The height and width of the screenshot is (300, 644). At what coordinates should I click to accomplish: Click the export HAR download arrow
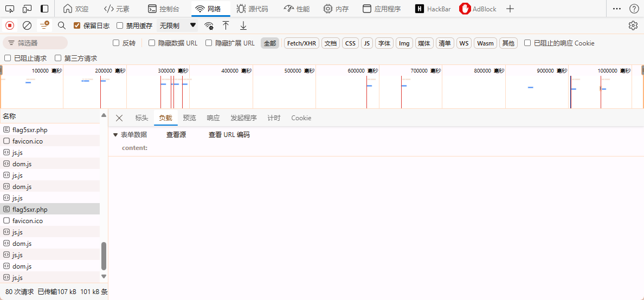243,25
